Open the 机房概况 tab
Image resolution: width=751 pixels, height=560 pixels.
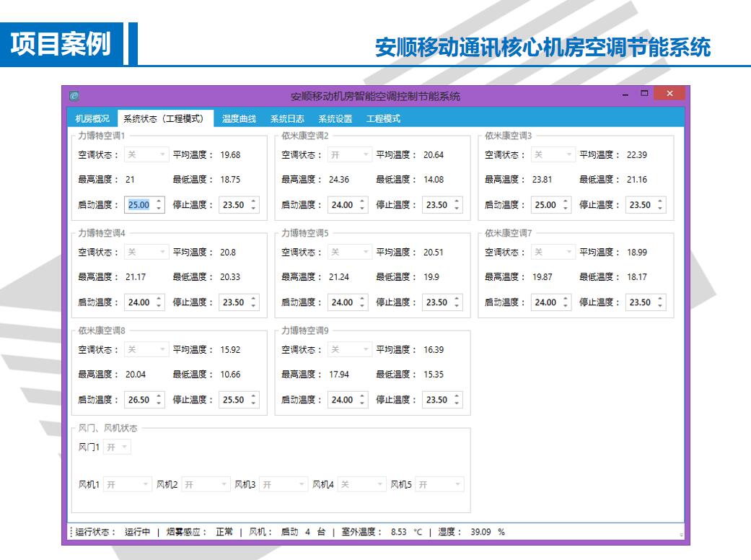(x=92, y=119)
